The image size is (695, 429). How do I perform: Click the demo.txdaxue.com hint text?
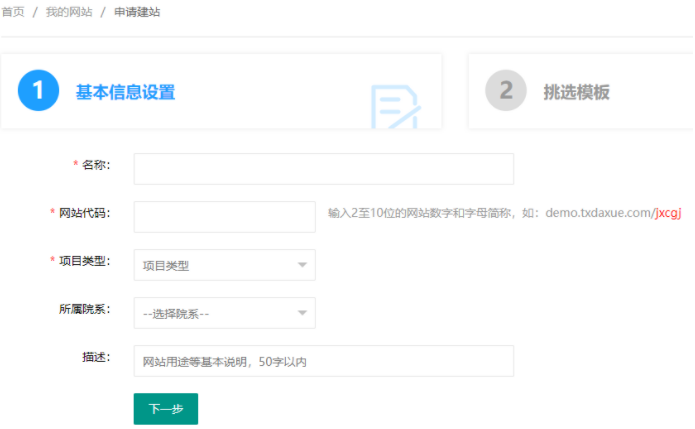pos(597,213)
